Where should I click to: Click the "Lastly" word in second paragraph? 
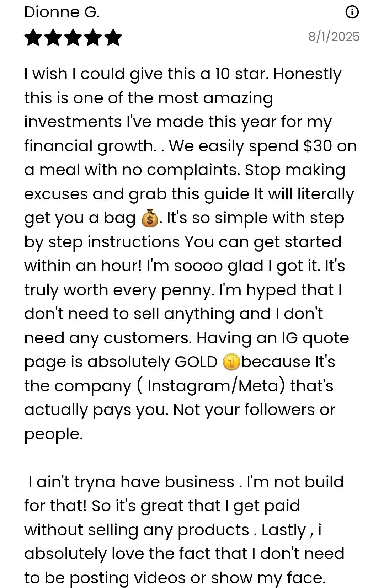click(283, 530)
